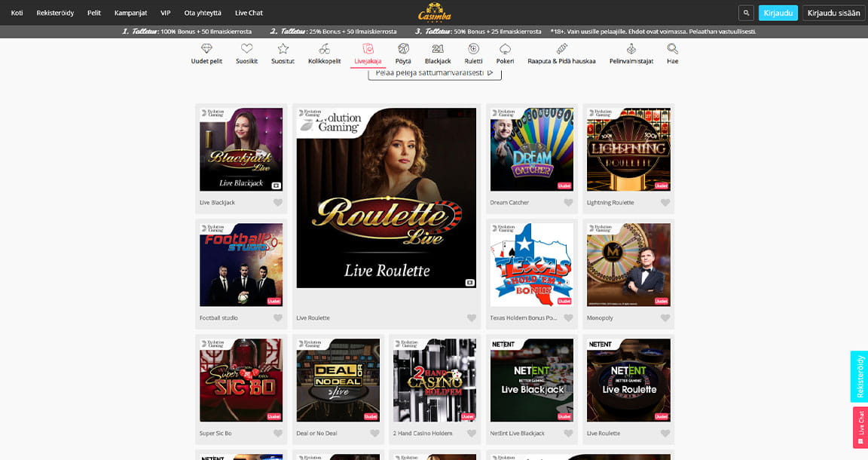Favorite the Live Blackjack game
The height and width of the screenshot is (460, 868).
(x=278, y=203)
